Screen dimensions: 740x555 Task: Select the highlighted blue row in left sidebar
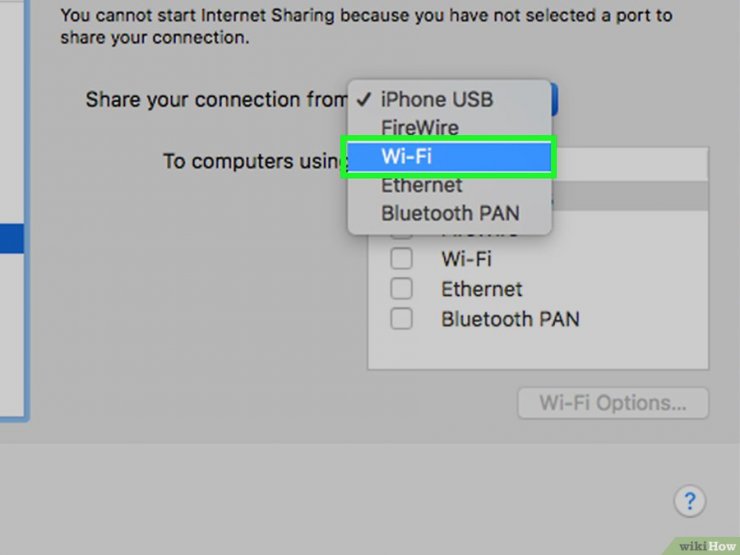12,239
